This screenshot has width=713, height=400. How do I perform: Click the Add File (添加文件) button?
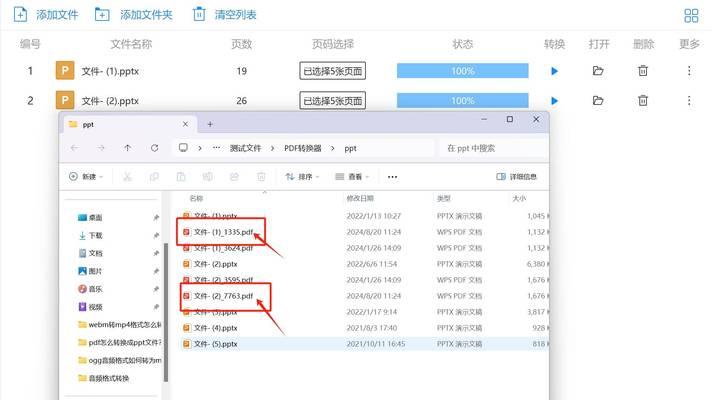pyautogui.click(x=46, y=15)
